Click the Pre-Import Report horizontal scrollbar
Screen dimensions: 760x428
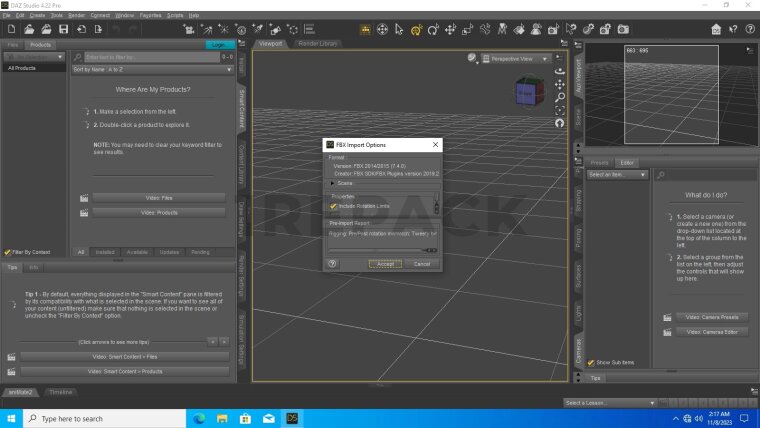coord(377,250)
